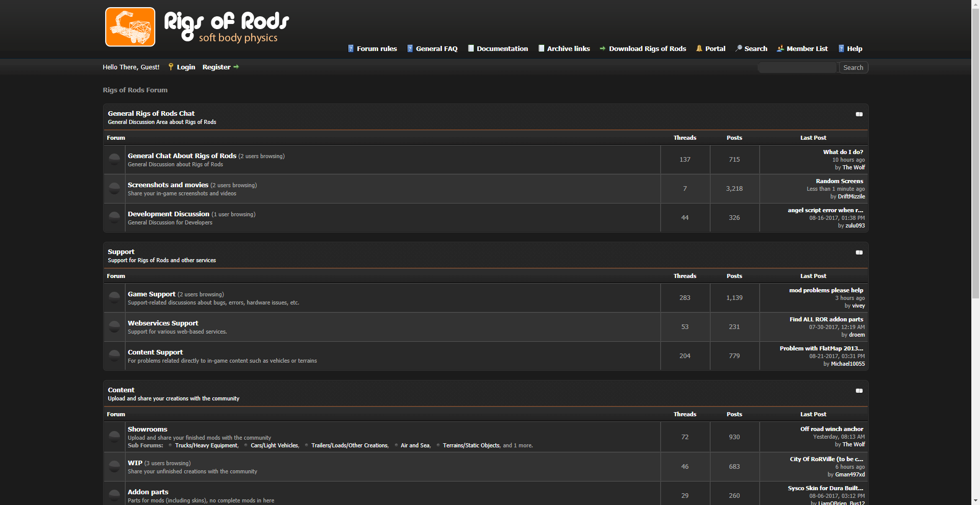Collapse the Support category
This screenshot has height=505, width=980.
pyautogui.click(x=859, y=252)
